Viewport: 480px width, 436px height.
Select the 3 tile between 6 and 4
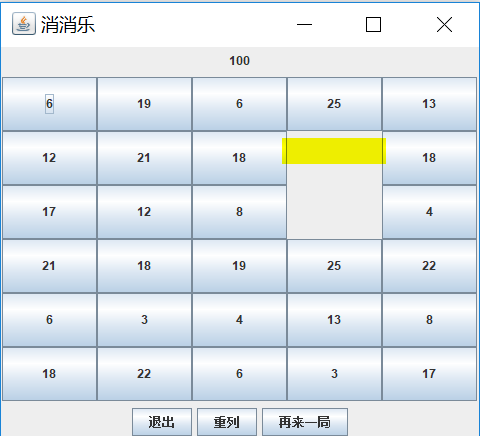click(x=144, y=320)
